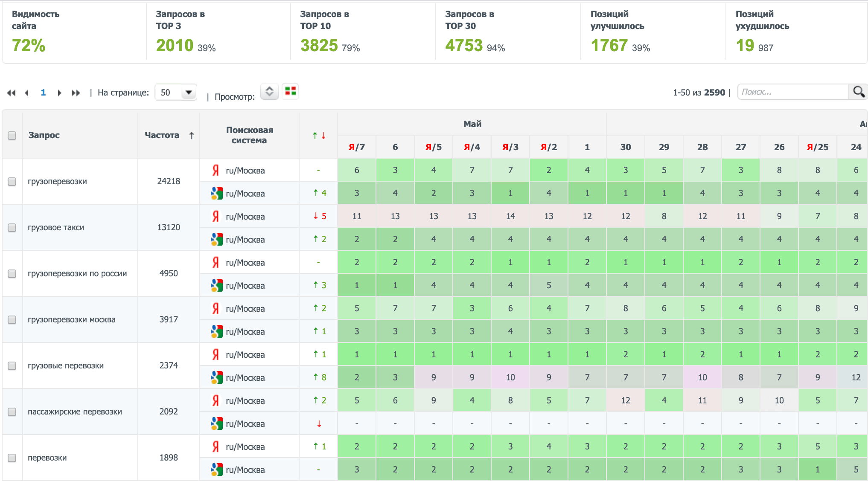Select the Я/7 date column header
This screenshot has width=868, height=481.
(356, 147)
